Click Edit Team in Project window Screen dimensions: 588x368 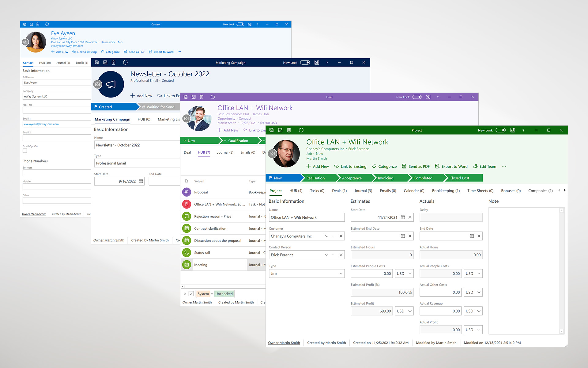coord(485,166)
